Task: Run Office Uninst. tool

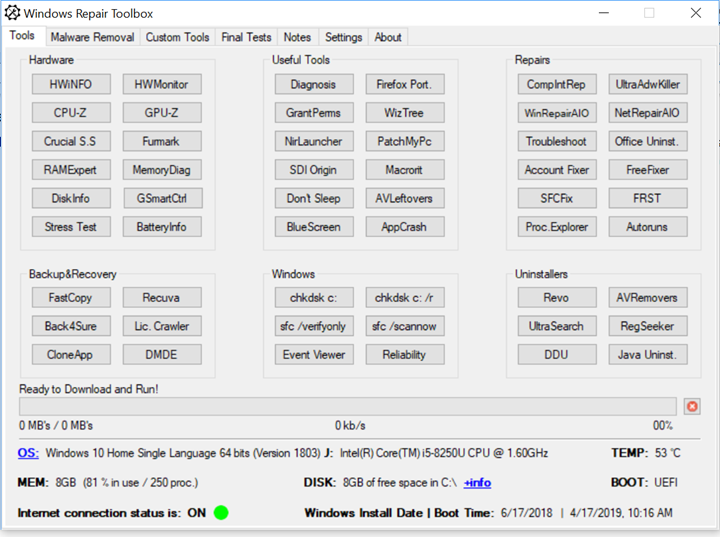Action: point(648,141)
